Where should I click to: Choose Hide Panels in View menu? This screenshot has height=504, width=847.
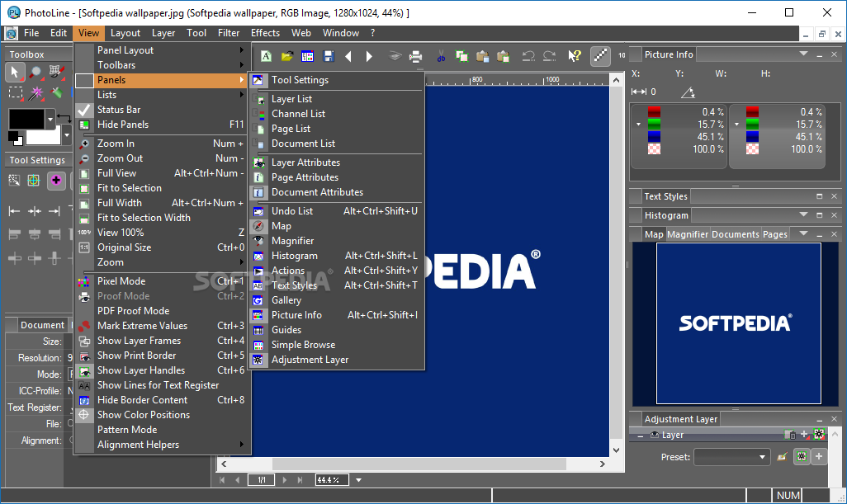(162, 125)
